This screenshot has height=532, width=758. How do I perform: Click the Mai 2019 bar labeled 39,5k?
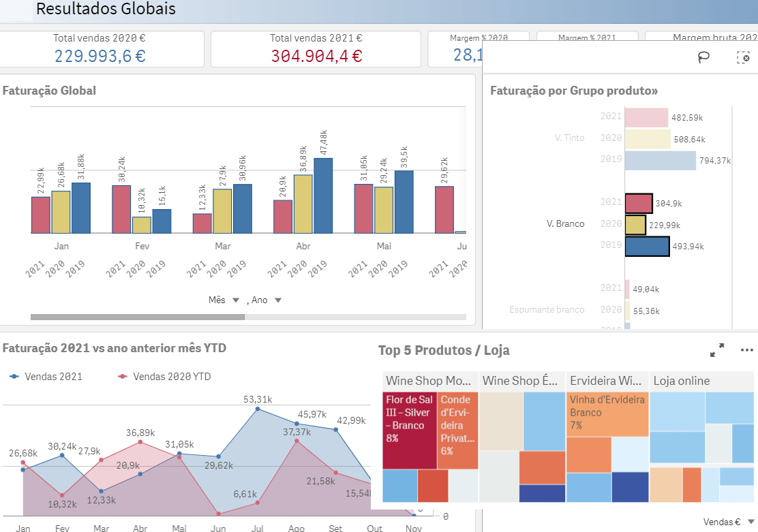(404, 202)
